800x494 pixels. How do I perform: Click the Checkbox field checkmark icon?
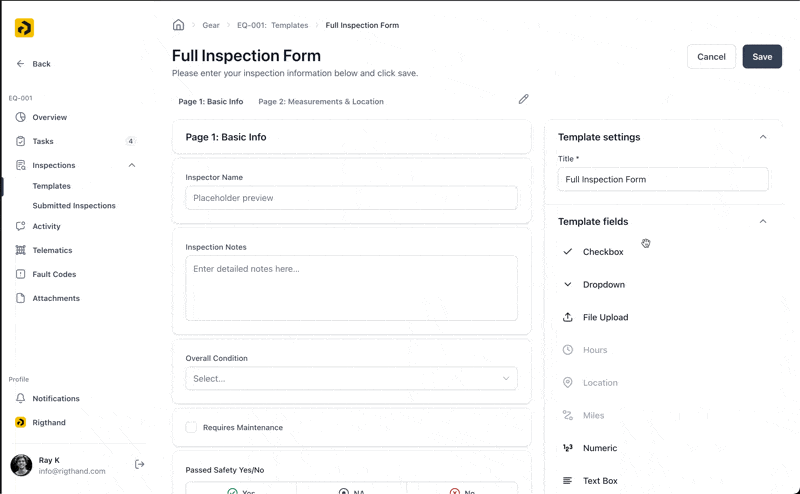[x=567, y=252]
